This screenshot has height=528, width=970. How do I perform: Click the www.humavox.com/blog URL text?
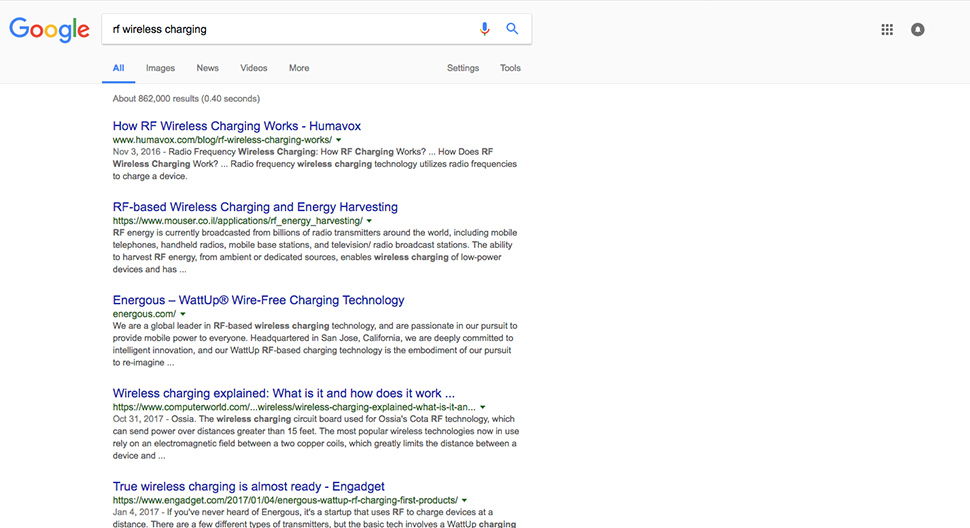point(222,140)
